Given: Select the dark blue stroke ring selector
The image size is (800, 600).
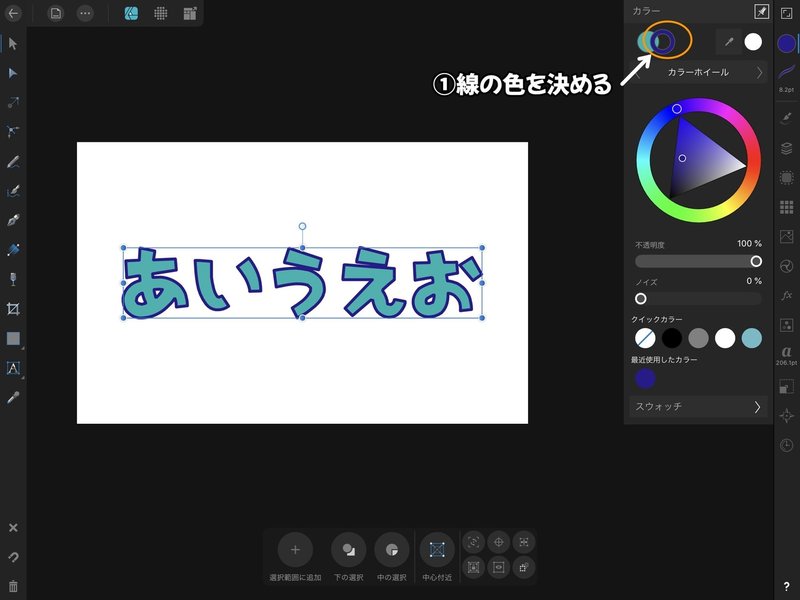Looking at the screenshot, I should pos(663,41).
